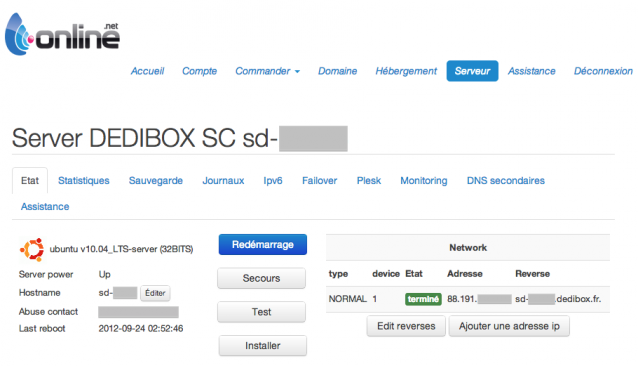Click the Hostname label
The image size is (638, 366).
(x=39, y=293)
